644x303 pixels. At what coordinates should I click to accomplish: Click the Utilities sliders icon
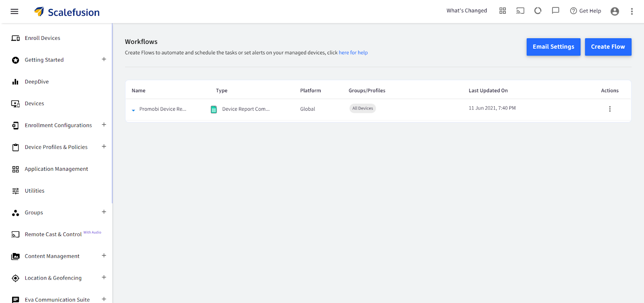(15, 191)
